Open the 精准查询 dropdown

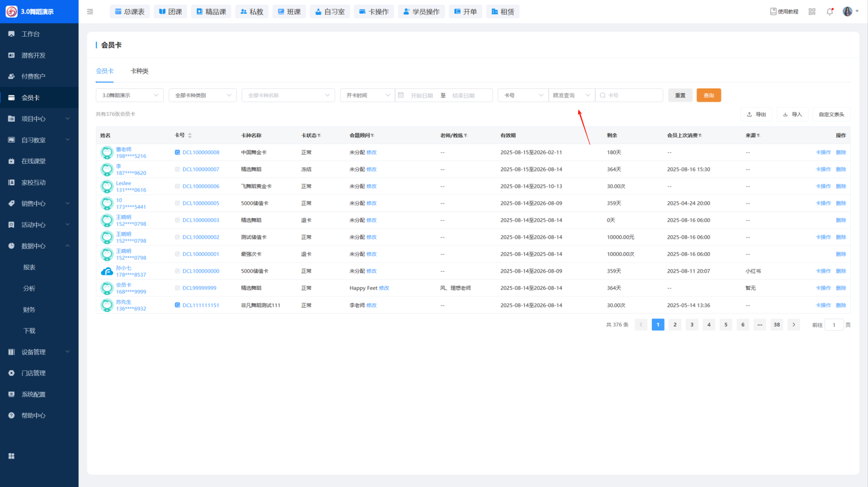(x=571, y=95)
